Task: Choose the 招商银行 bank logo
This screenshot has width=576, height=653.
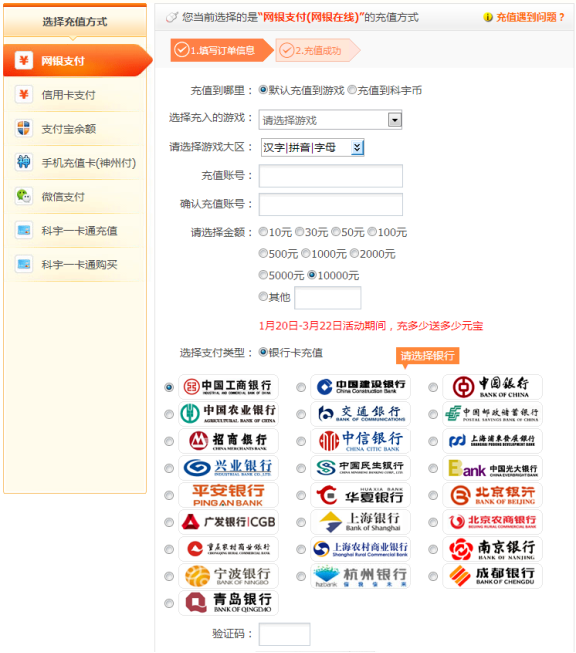Action: click(228, 441)
